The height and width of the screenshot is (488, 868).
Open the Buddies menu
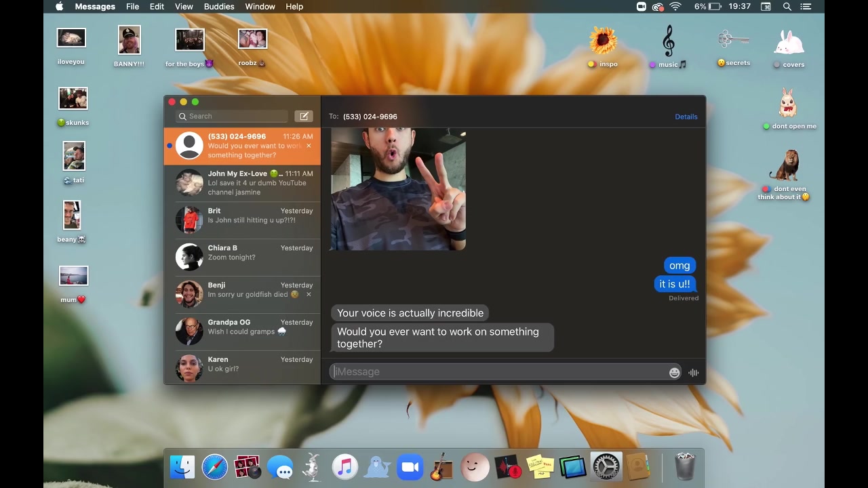[219, 6]
